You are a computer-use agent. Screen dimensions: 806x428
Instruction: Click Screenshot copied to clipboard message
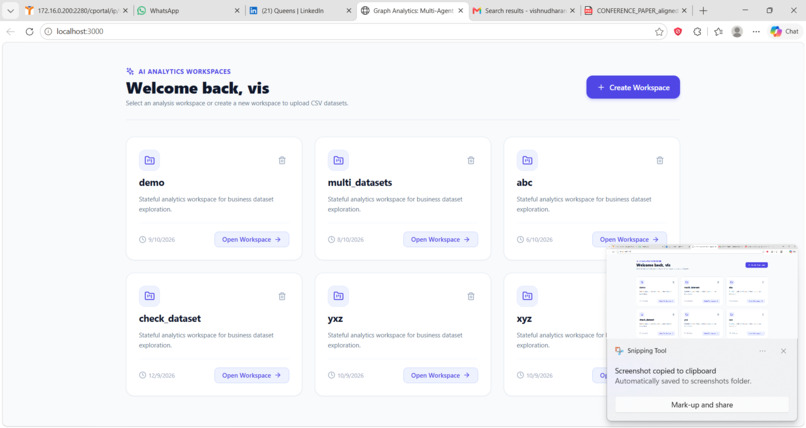tap(665, 371)
